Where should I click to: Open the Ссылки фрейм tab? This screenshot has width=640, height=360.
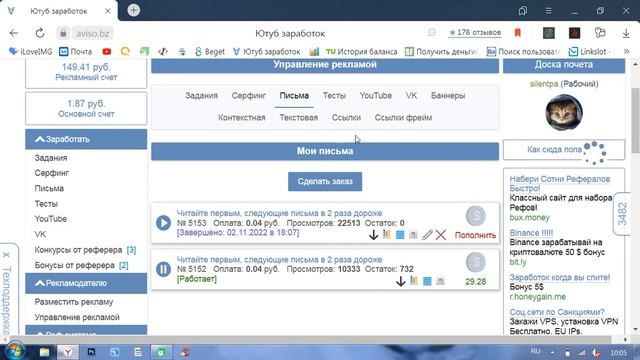[x=403, y=118]
